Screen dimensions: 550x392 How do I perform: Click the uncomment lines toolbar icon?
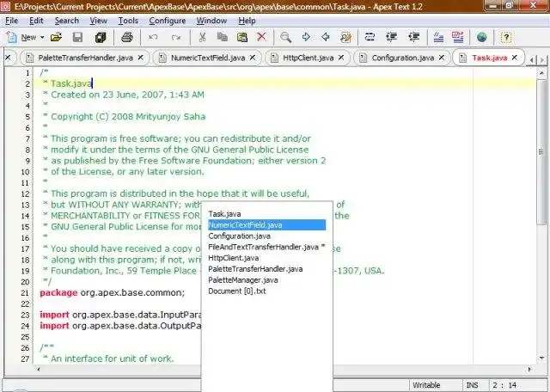click(458, 37)
